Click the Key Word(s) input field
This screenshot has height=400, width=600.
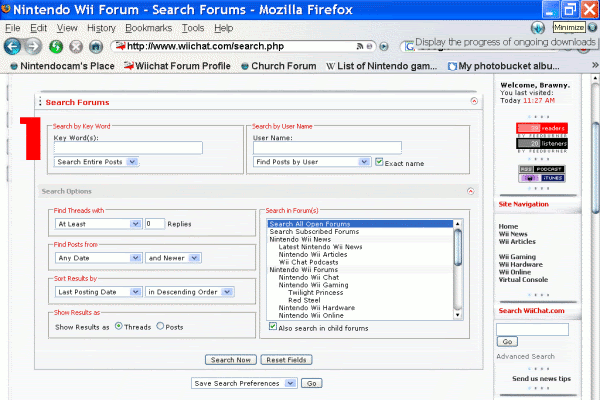(x=128, y=148)
